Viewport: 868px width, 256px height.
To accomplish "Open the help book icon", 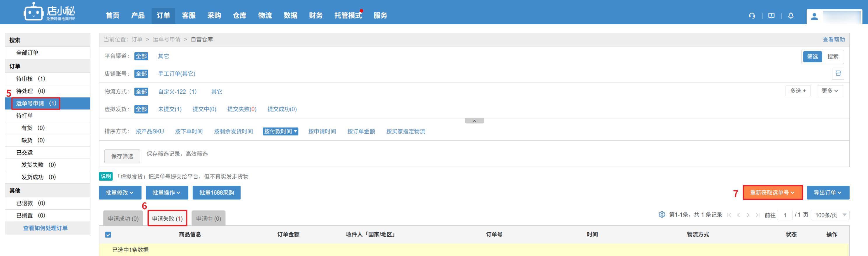I will [x=771, y=16].
